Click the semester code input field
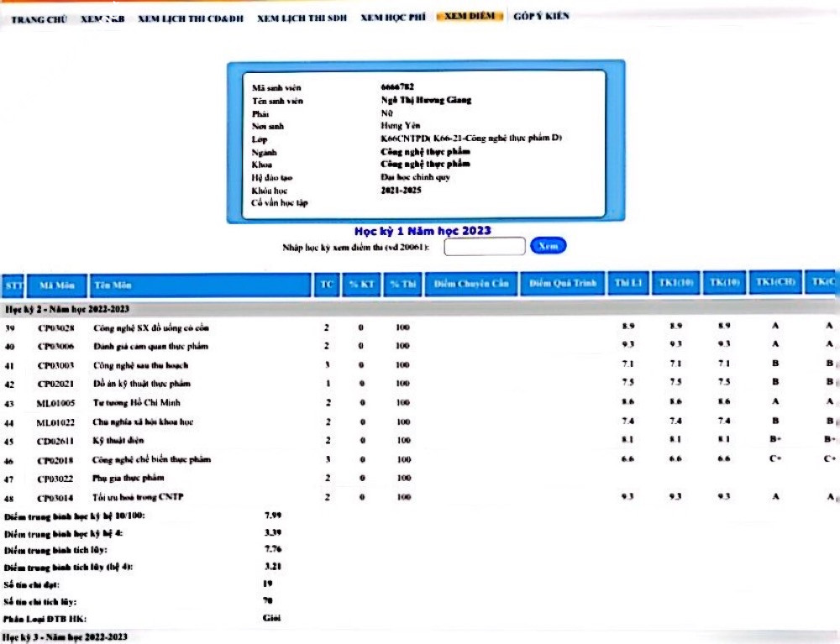Screen dimensions: 840x644 click(x=484, y=246)
